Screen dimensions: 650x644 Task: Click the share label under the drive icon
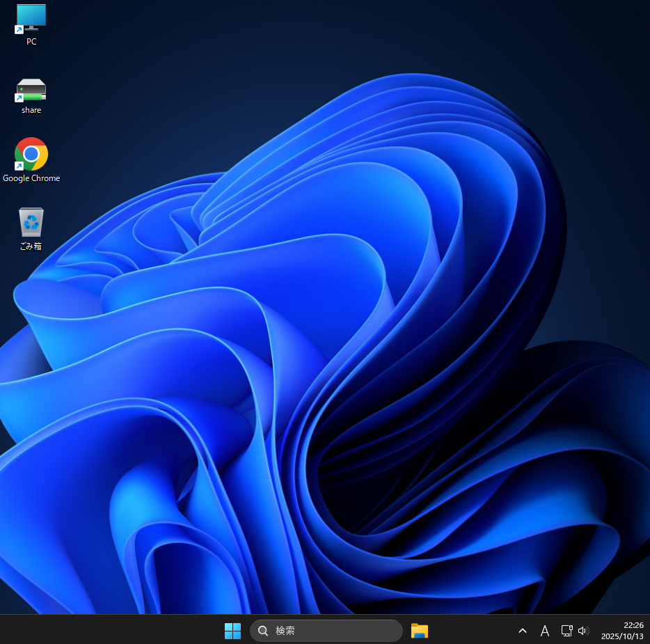pyautogui.click(x=31, y=110)
